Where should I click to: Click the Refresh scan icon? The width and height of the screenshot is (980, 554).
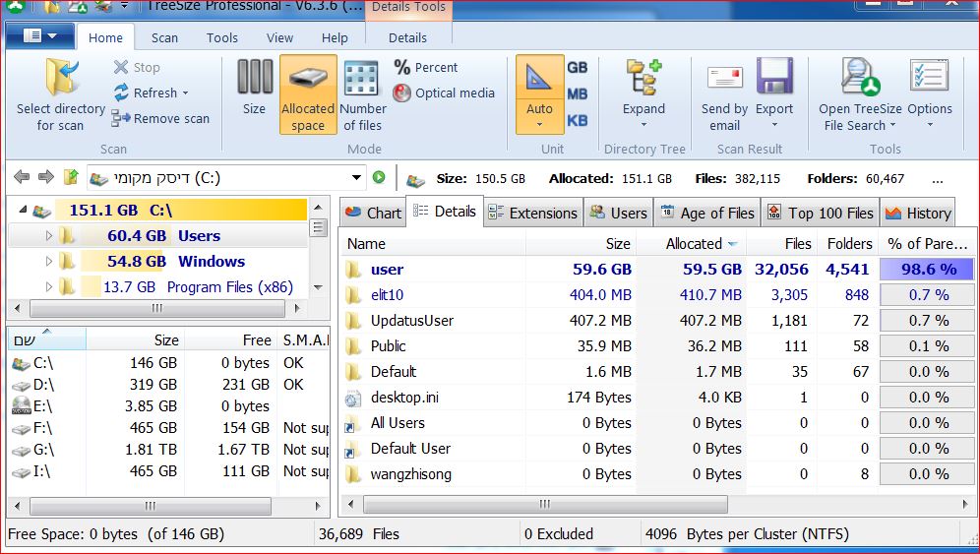point(121,92)
